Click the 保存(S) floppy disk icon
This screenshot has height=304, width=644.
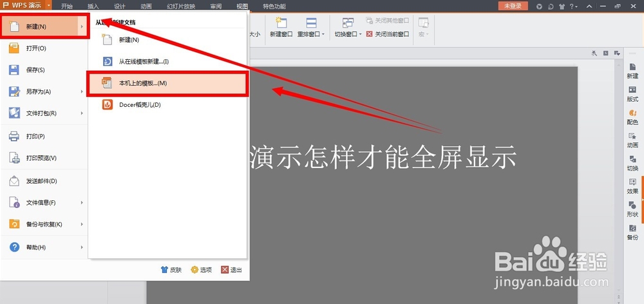tap(14, 70)
